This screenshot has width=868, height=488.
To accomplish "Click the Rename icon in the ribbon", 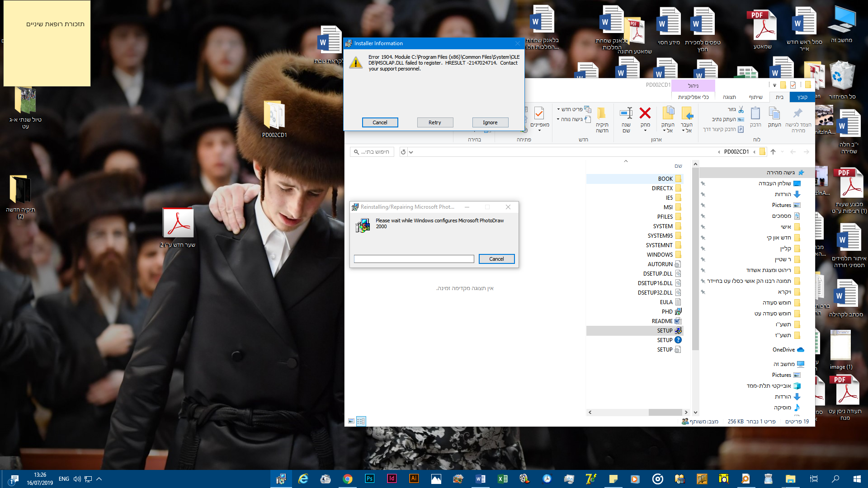I will [626, 113].
